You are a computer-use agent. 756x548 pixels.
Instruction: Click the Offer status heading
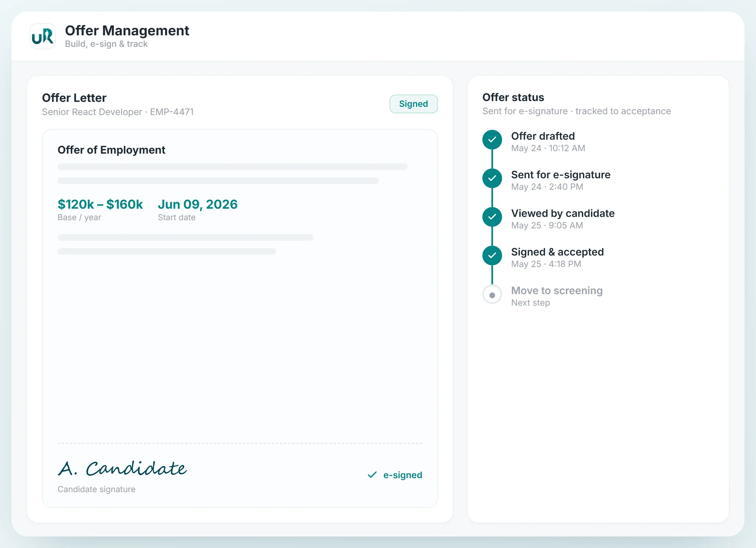(513, 97)
